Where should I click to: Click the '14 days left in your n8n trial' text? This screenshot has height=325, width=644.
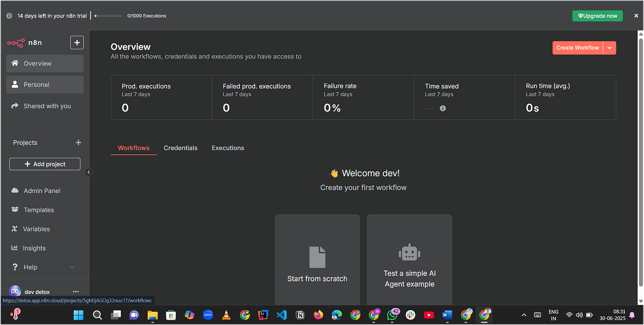tap(52, 16)
